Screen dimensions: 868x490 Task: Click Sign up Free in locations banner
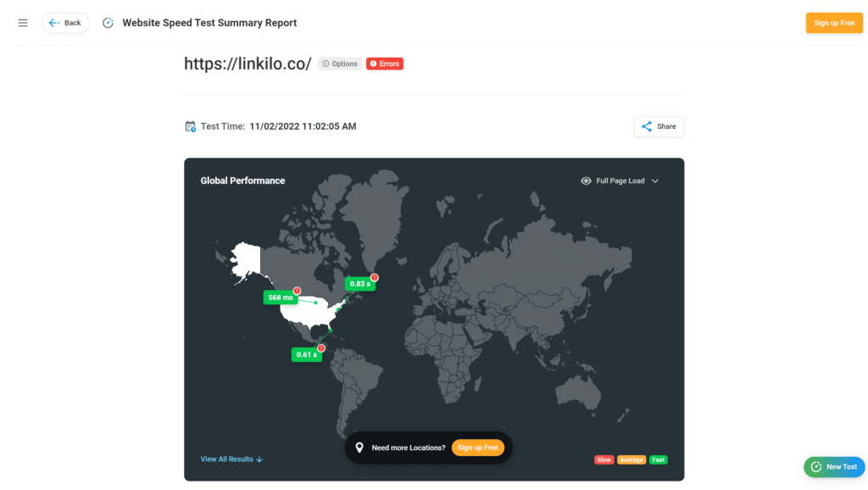pos(478,448)
